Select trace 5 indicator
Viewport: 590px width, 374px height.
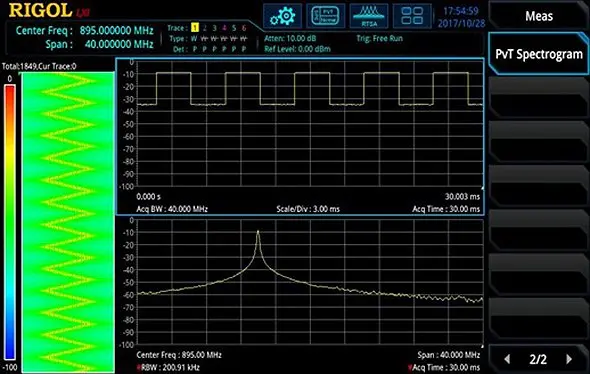click(x=234, y=28)
